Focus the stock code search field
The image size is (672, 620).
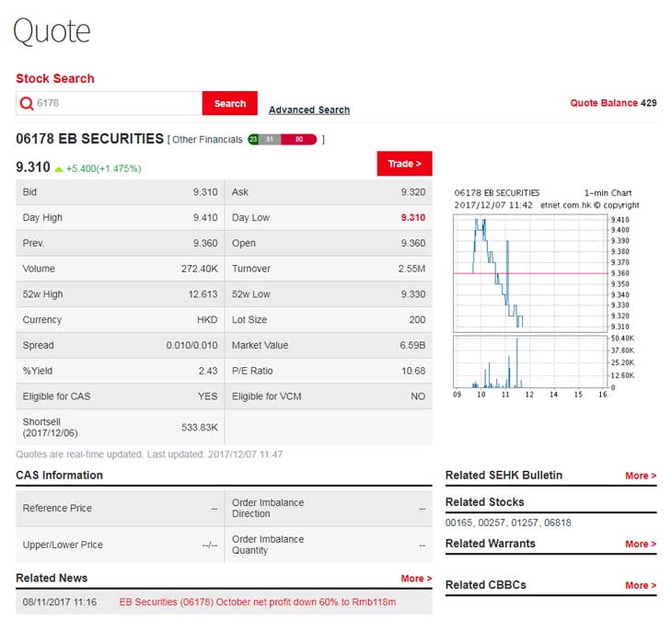tap(109, 103)
